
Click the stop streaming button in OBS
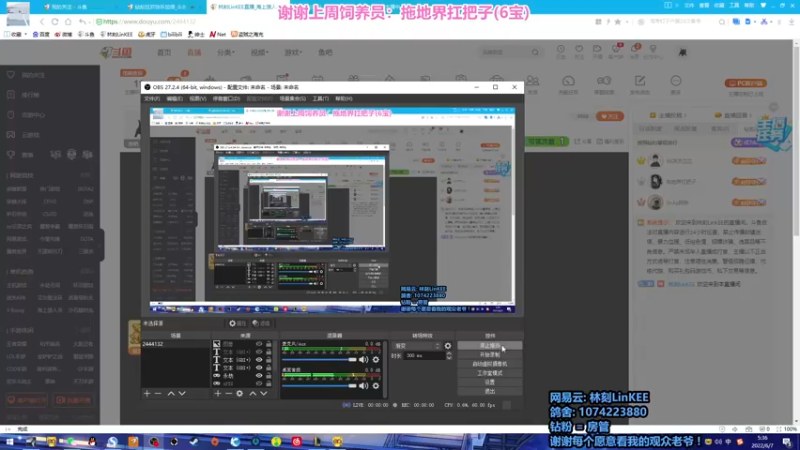(x=490, y=345)
